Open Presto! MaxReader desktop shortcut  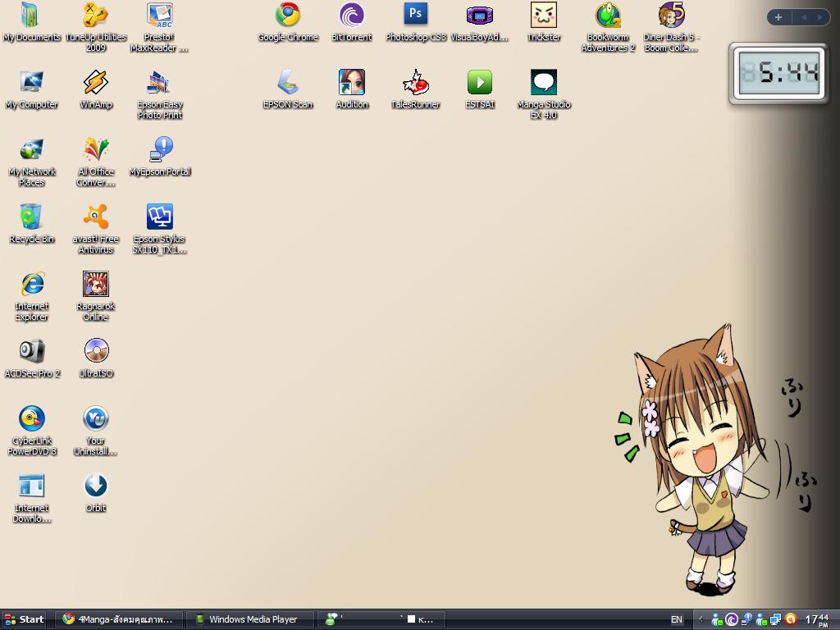pos(159,27)
